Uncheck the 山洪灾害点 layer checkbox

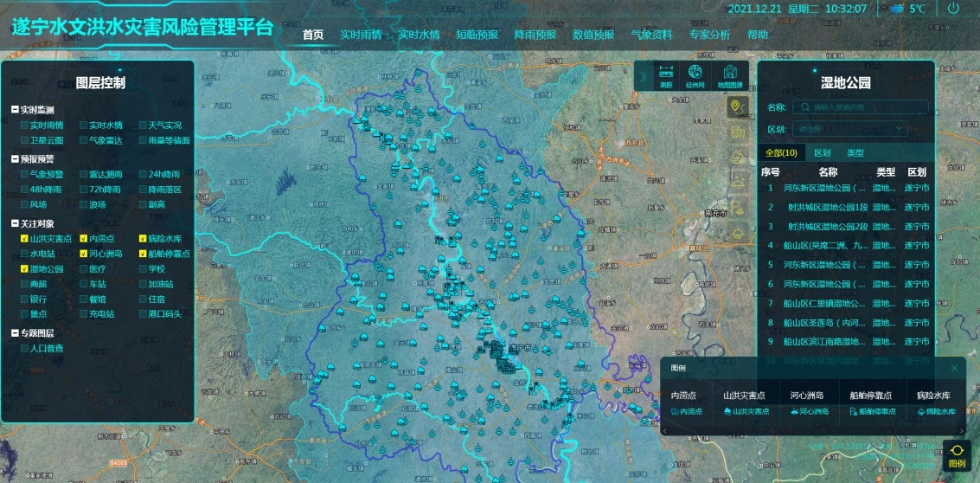pyautogui.click(x=25, y=238)
